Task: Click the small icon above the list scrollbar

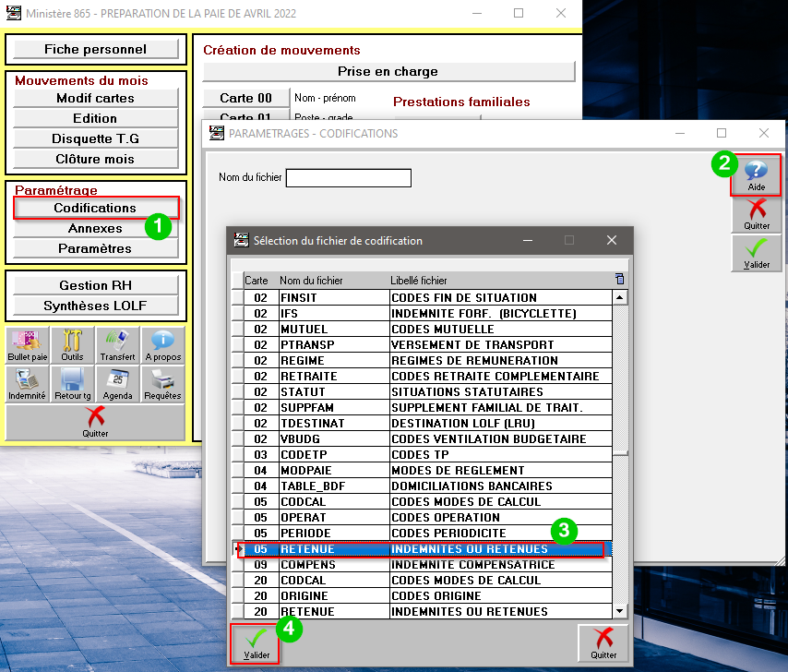Action: 619,280
